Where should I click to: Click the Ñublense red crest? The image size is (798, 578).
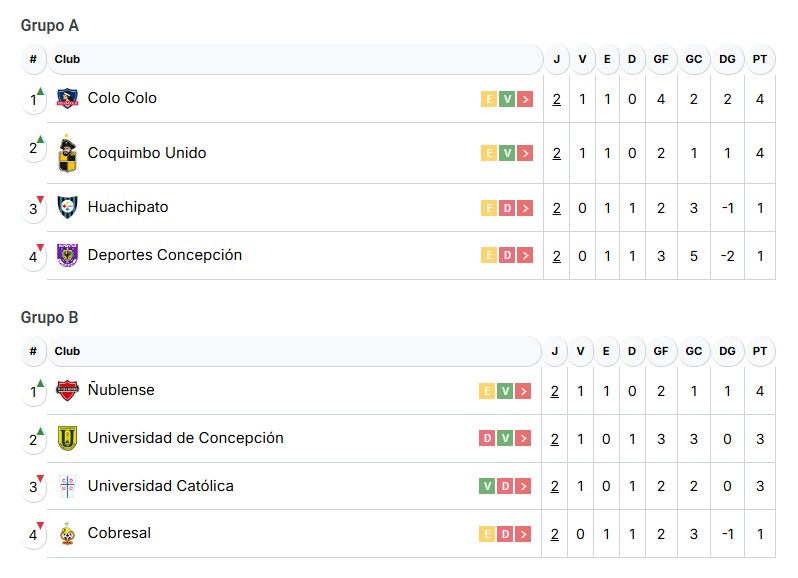point(67,390)
